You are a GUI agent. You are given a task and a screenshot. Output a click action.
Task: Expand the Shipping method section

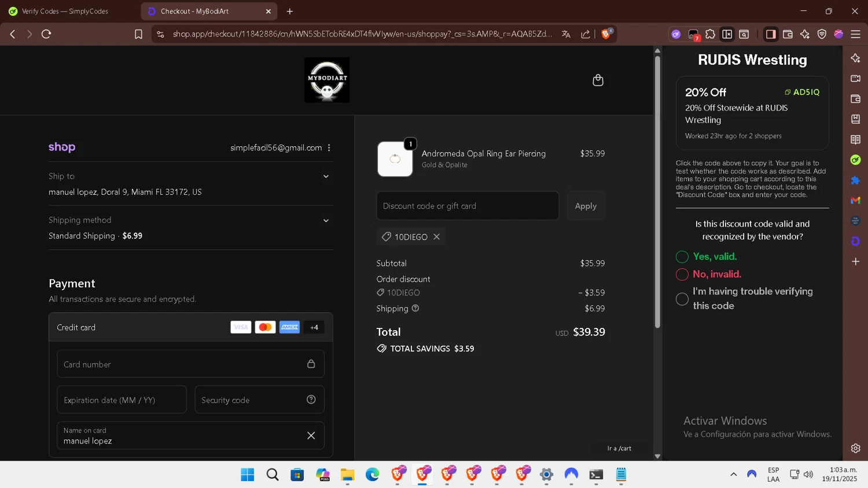[x=326, y=220]
